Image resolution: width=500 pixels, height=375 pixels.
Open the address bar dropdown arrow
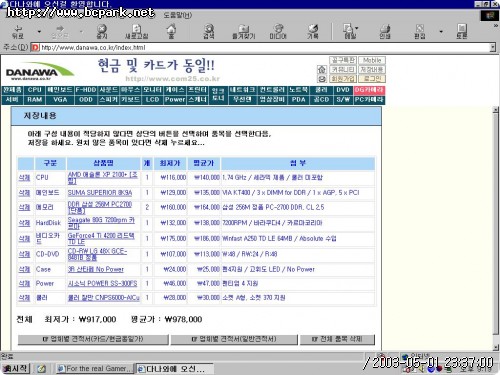[493, 48]
